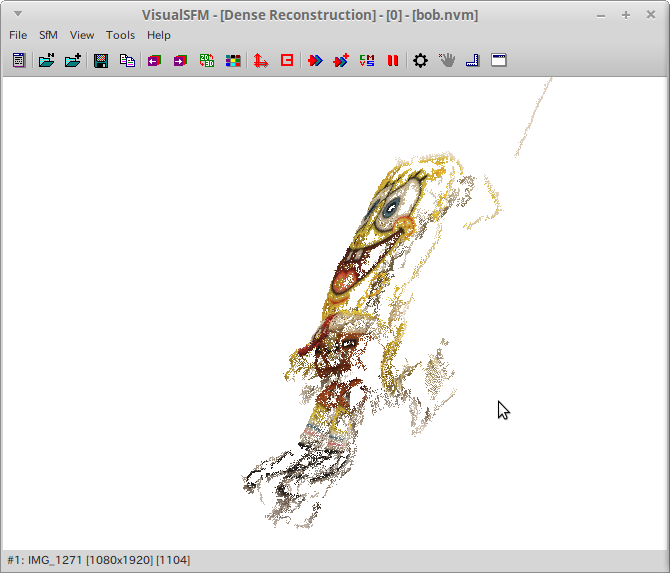Click the blue arrows with plus icon

pyautogui.click(x=341, y=61)
